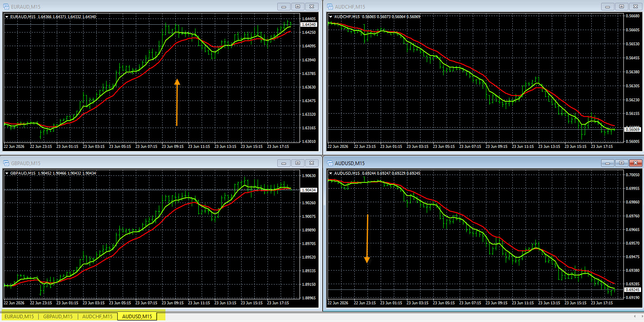This screenshot has height=322, width=644.
Task: Click the EURAUD chart window icon
Action: tap(6, 6)
